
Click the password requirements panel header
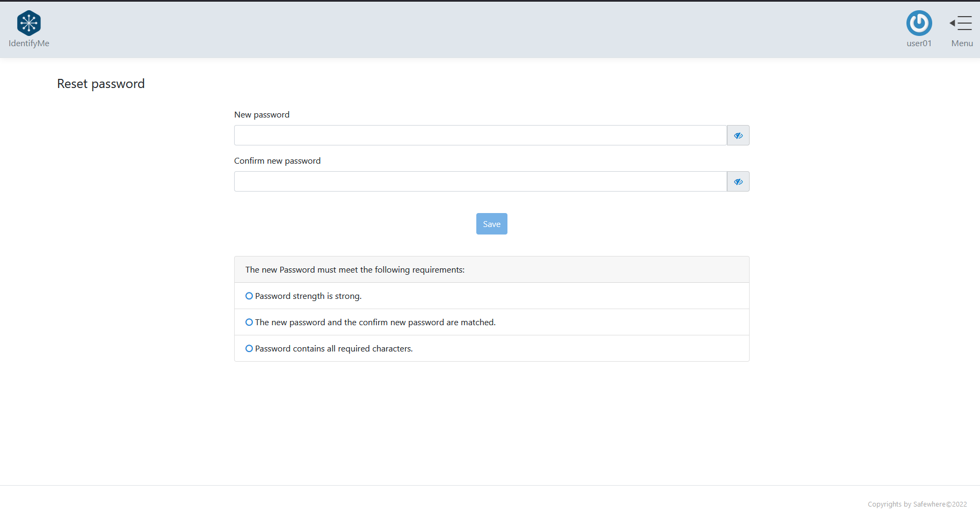355,270
